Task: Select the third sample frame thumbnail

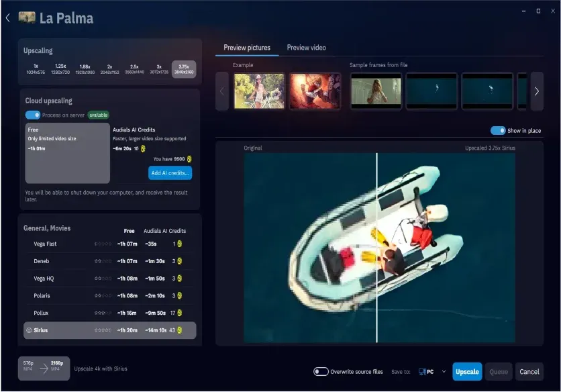Action: coord(487,91)
